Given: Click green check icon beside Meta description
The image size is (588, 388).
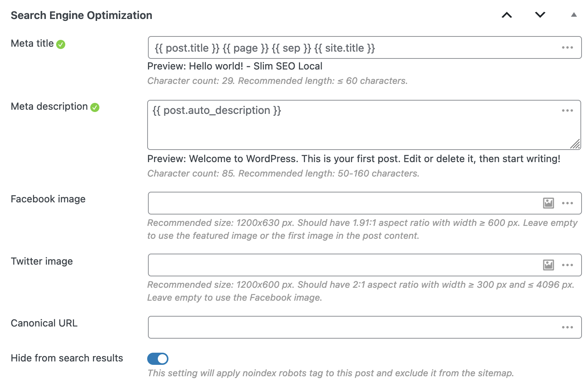Looking at the screenshot, I should click(x=95, y=107).
